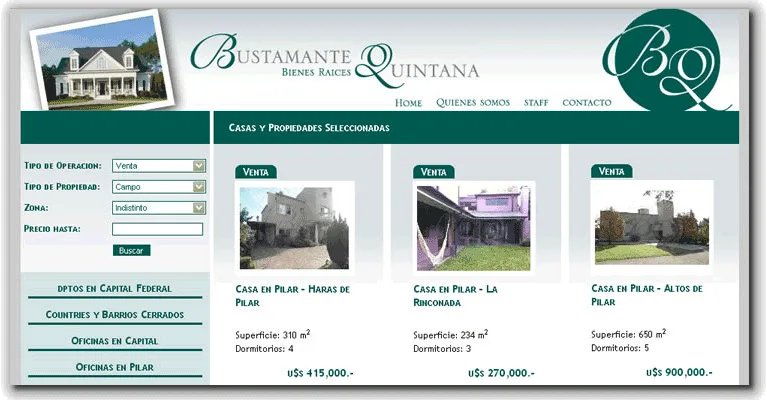Open the La Rinconada purple house photo
The image size is (767, 400).
pyautogui.click(x=474, y=228)
